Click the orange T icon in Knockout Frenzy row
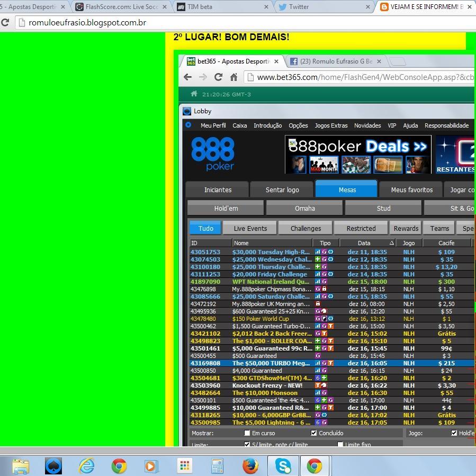 pyautogui.click(x=318, y=385)
